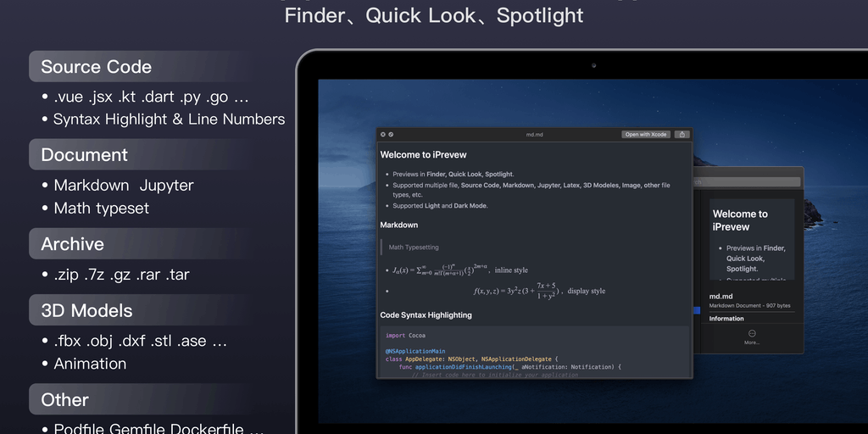The height and width of the screenshot is (434, 868).
Task: Click the Finder window search field
Action: (746, 181)
